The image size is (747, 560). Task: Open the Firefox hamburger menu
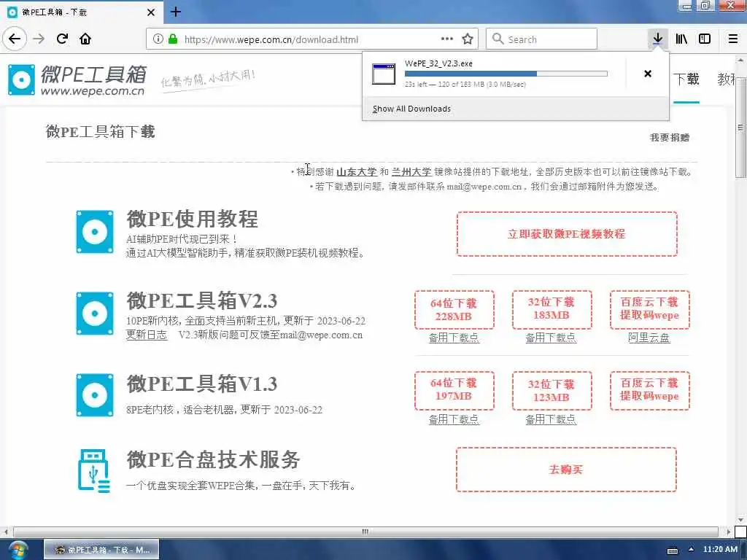coord(733,39)
